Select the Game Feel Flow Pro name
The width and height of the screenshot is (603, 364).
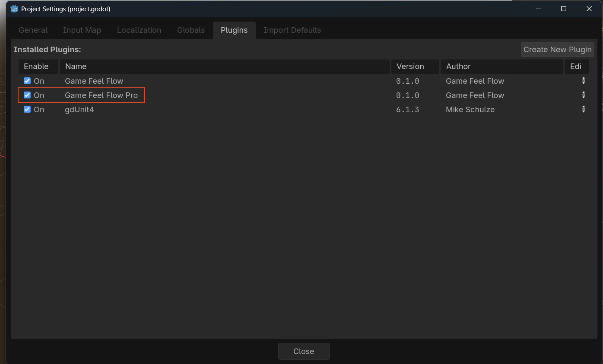(x=102, y=95)
